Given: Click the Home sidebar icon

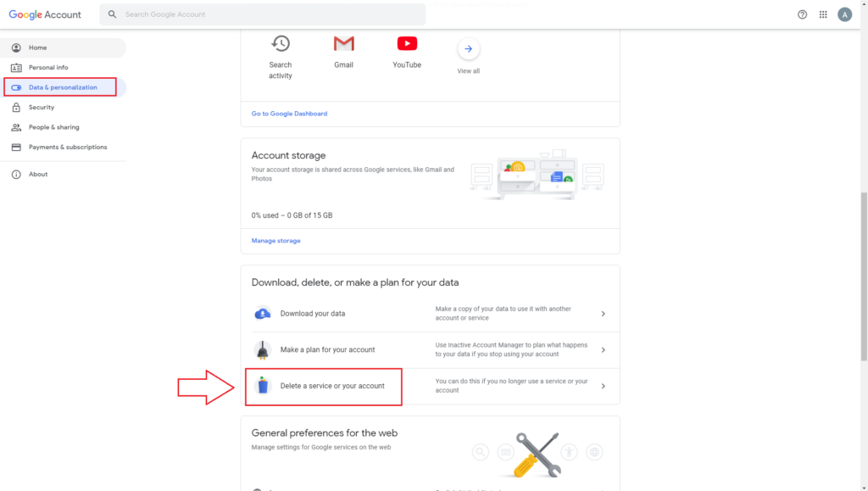Looking at the screenshot, I should point(16,47).
